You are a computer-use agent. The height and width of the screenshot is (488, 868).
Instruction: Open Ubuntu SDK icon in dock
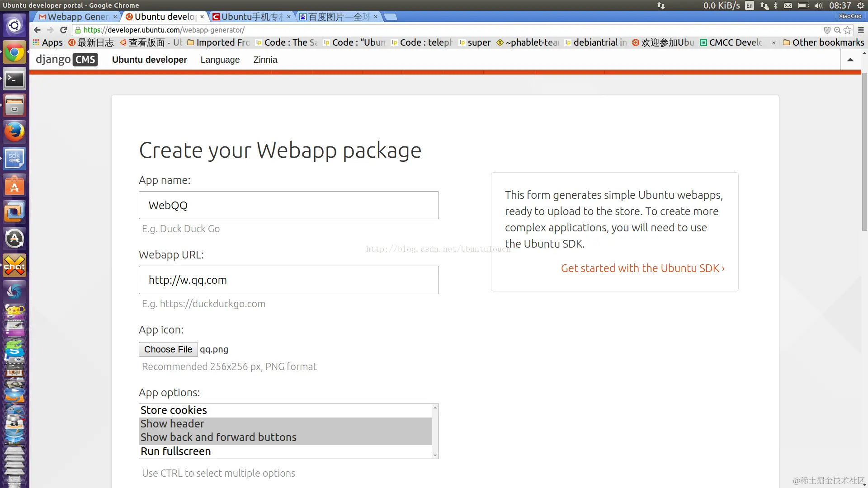(14, 159)
